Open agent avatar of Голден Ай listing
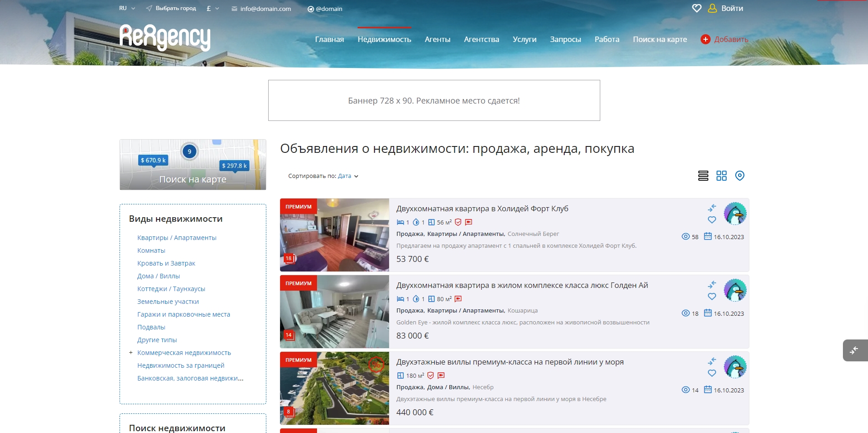 pyautogui.click(x=735, y=290)
